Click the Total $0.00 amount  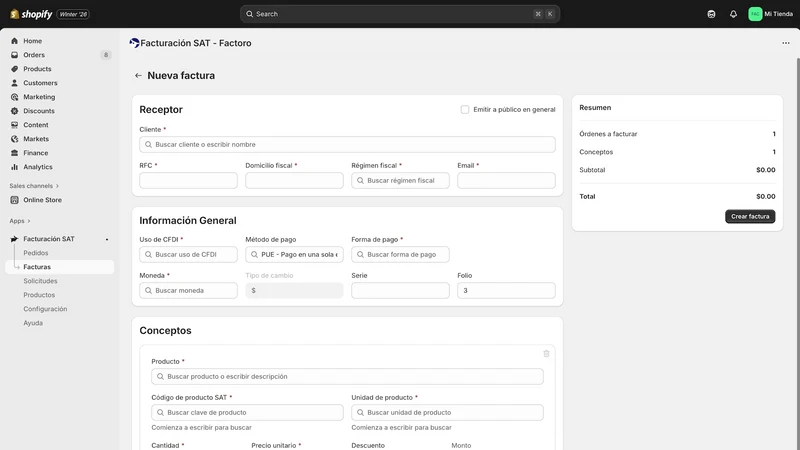click(x=765, y=196)
